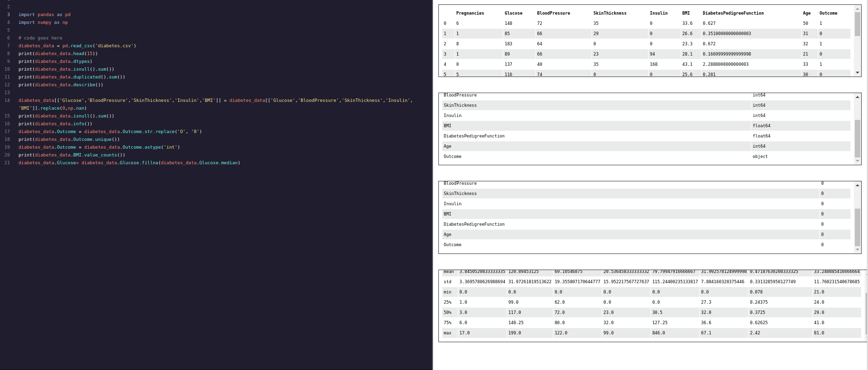The width and height of the screenshot is (868, 370).
Task: Click the down arrow of the head table scrollbar
Action: point(857,73)
